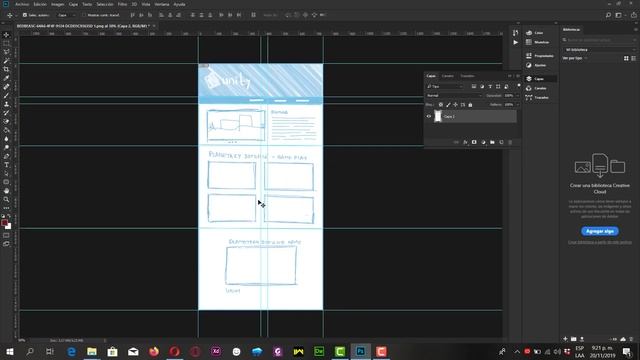
Task: Expand the Ver por tipo dropdown
Action: [x=575, y=58]
